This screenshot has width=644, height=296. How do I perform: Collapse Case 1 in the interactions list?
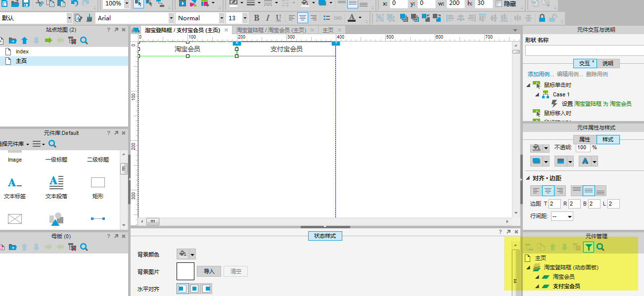pyautogui.click(x=538, y=94)
